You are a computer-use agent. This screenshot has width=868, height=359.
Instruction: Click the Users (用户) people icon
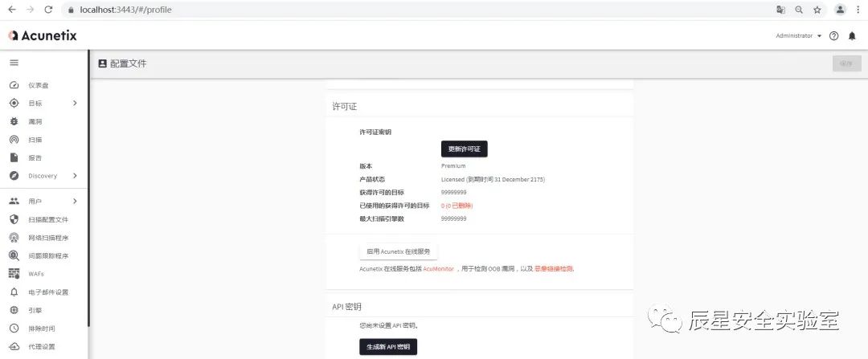14,202
